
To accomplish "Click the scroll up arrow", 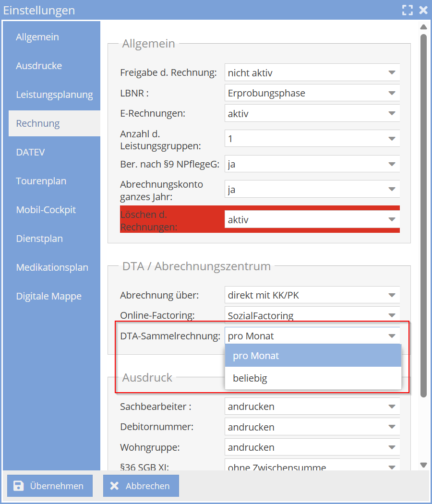I will 423,27.
